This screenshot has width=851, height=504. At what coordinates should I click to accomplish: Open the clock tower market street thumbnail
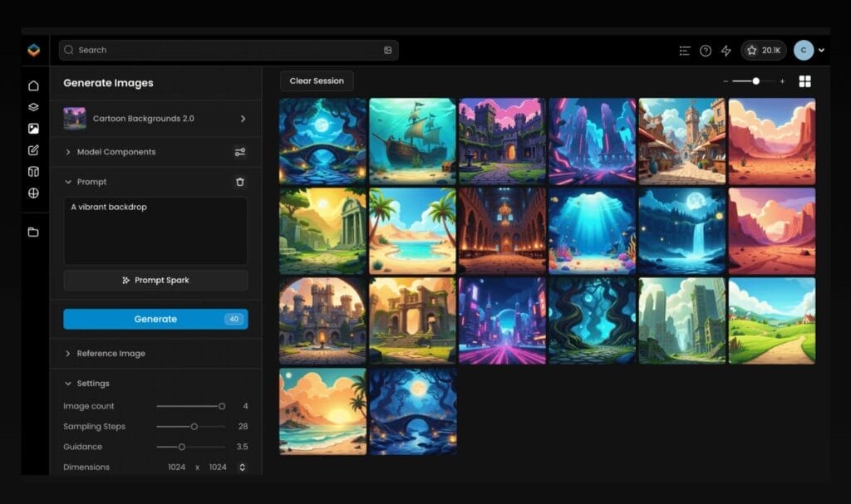(682, 142)
